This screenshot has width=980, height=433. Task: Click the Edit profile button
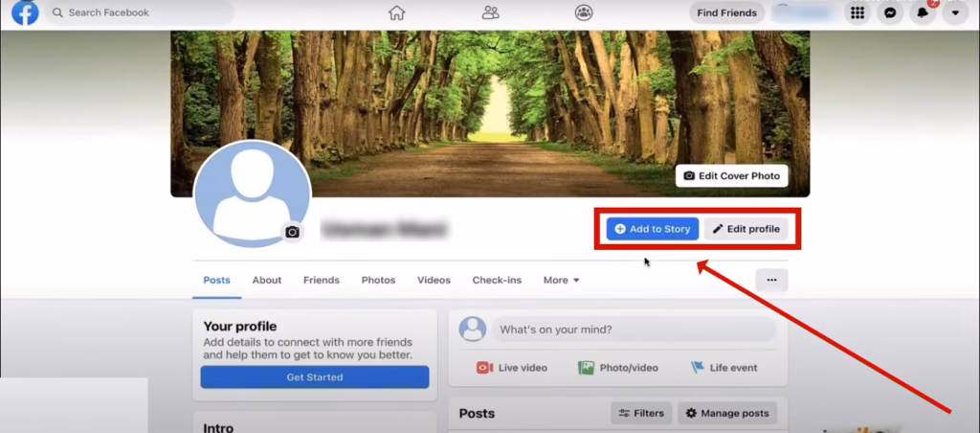pyautogui.click(x=746, y=229)
